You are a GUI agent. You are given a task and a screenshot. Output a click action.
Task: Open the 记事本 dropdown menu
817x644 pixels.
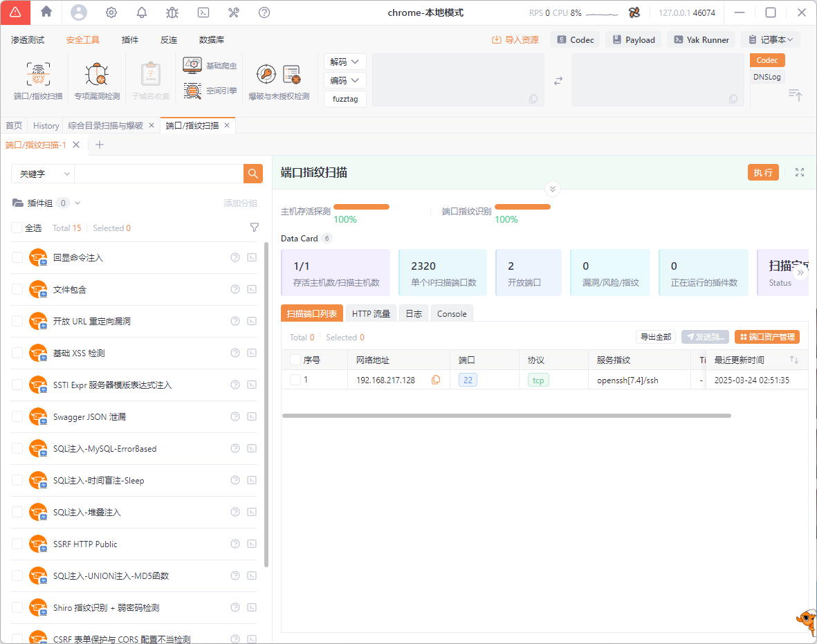[x=770, y=39]
